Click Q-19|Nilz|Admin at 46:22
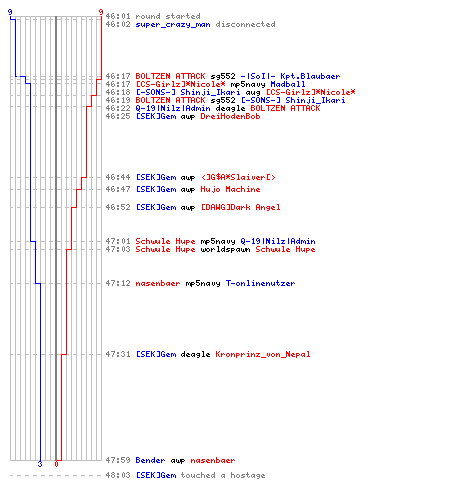 [x=173, y=108]
